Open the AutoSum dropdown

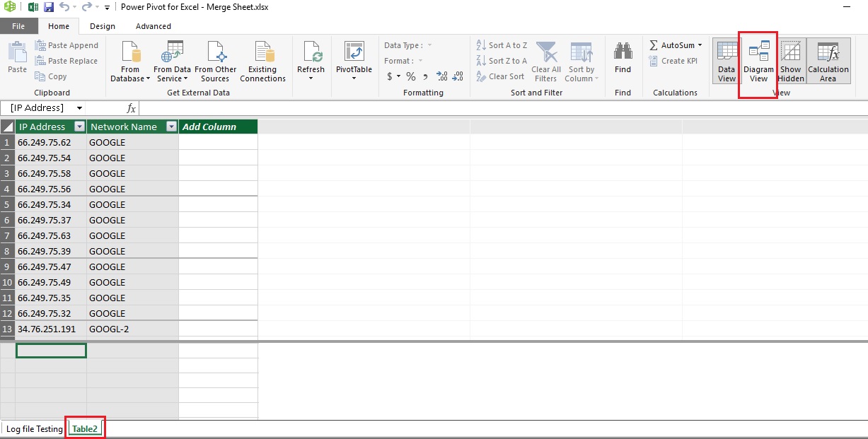(699, 45)
